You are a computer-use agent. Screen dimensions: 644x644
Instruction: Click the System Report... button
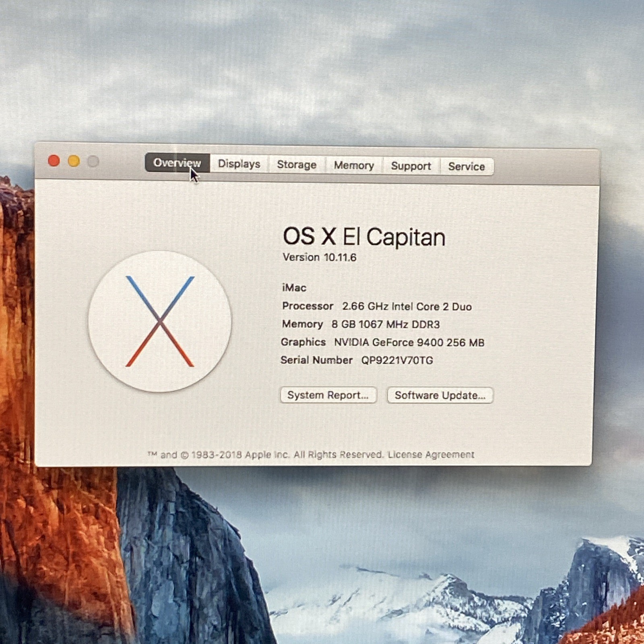click(x=328, y=395)
